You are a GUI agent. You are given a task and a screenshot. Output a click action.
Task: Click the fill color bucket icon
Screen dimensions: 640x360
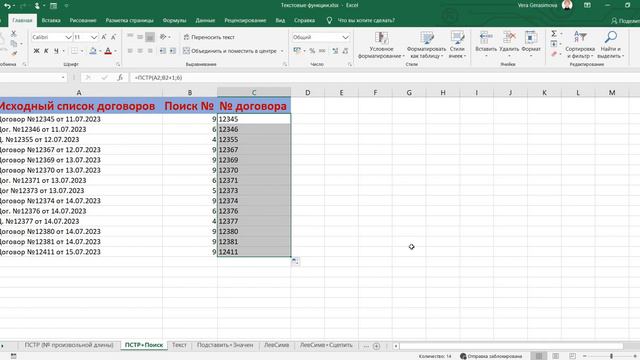click(x=93, y=51)
